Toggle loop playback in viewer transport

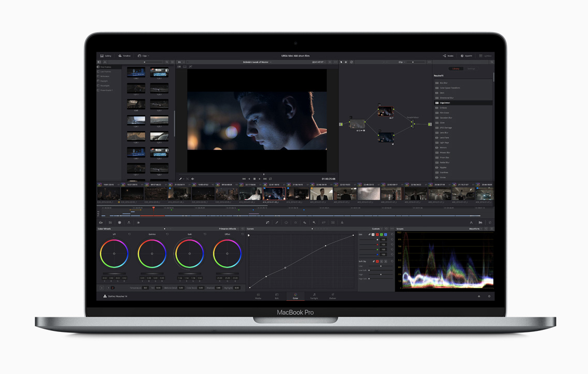(270, 179)
